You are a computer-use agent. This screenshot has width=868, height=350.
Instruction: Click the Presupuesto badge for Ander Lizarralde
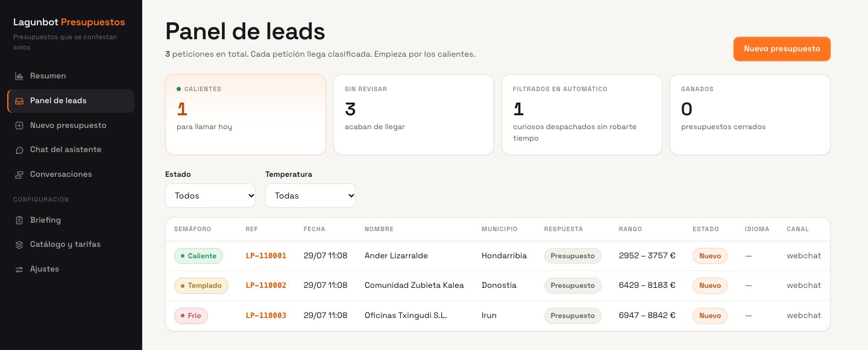click(x=573, y=256)
